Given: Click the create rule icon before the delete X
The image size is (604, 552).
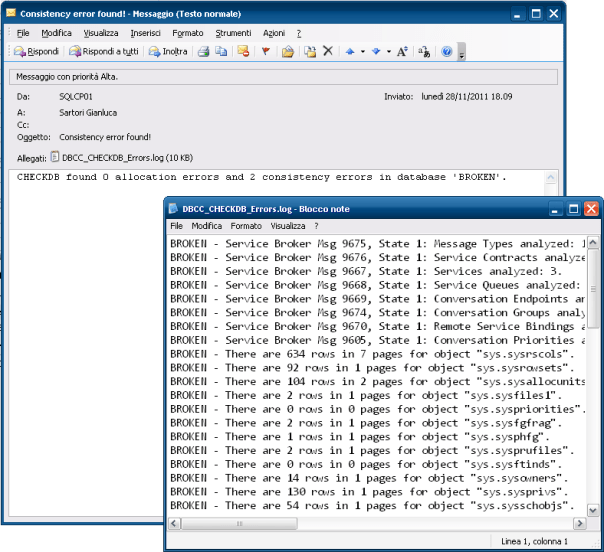Looking at the screenshot, I should pyautogui.click(x=310, y=51).
